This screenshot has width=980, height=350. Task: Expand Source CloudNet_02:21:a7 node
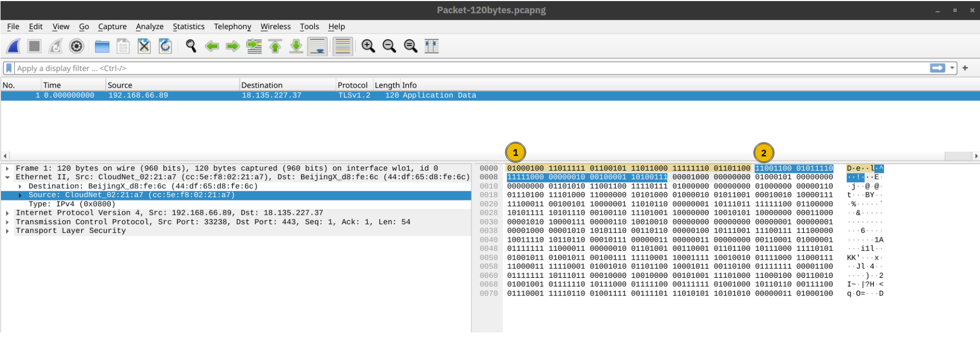point(20,195)
